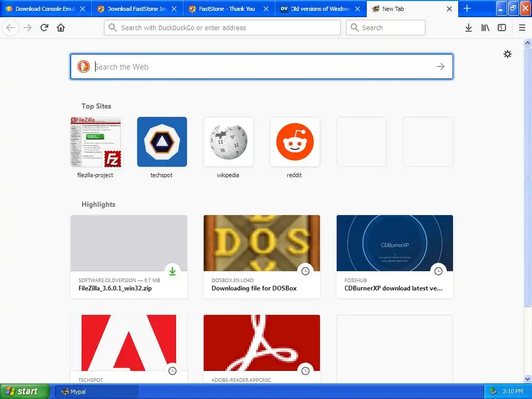This screenshot has height=399, width=532.
Task: Close the New Tab tab
Action: point(449,9)
